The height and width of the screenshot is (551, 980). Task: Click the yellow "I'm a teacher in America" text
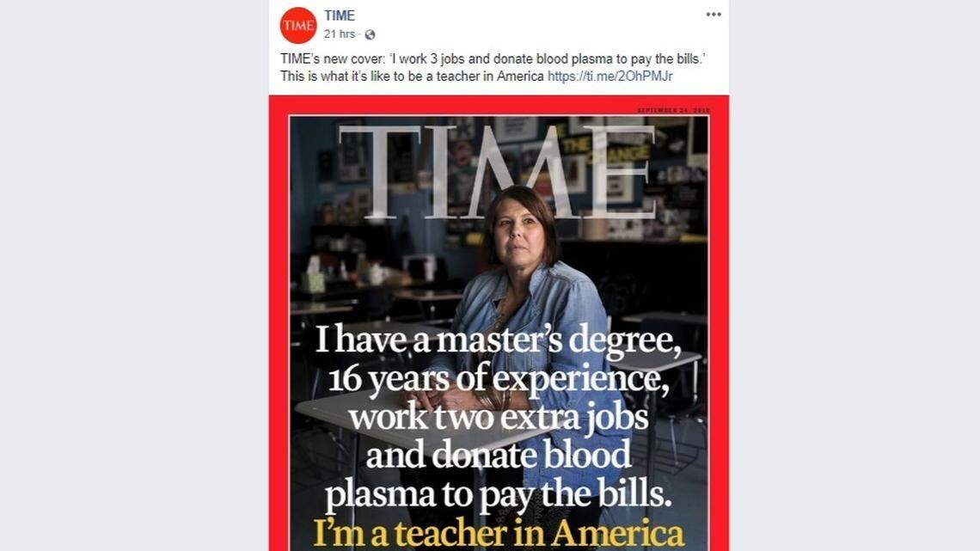click(x=498, y=533)
